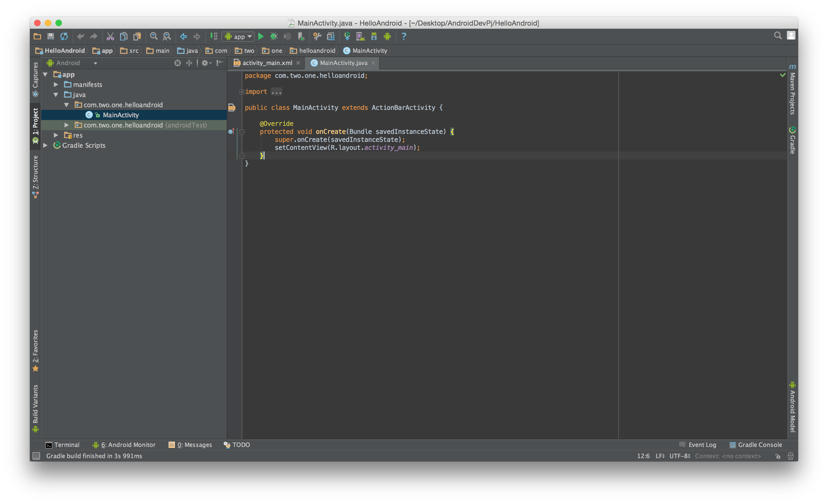Run the app with green play button
Viewport: 828px width, 504px height.
[261, 36]
